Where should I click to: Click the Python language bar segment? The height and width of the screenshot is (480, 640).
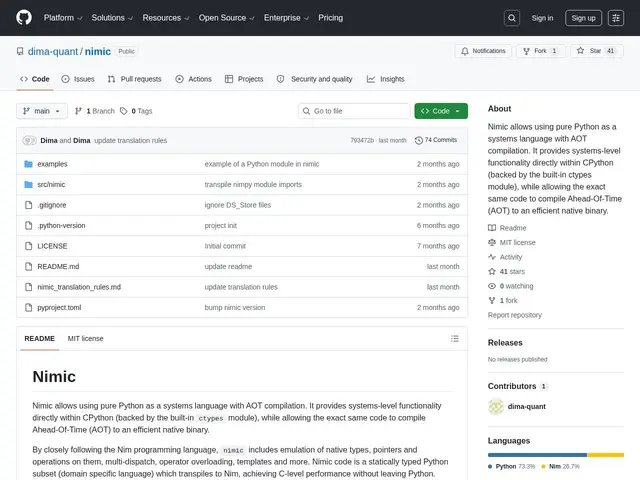pyautogui.click(x=537, y=455)
